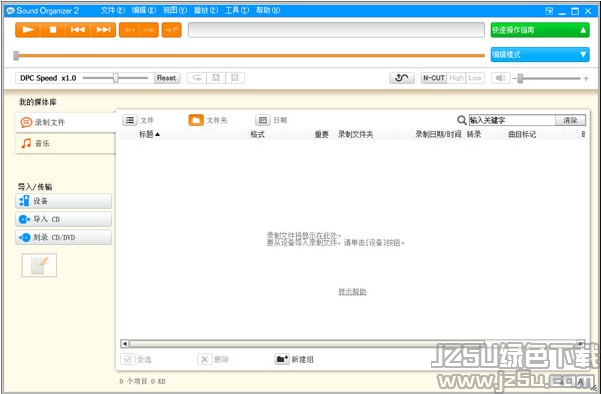
Task: Click the rewind easy-search arrow button
Action: (x=129, y=30)
